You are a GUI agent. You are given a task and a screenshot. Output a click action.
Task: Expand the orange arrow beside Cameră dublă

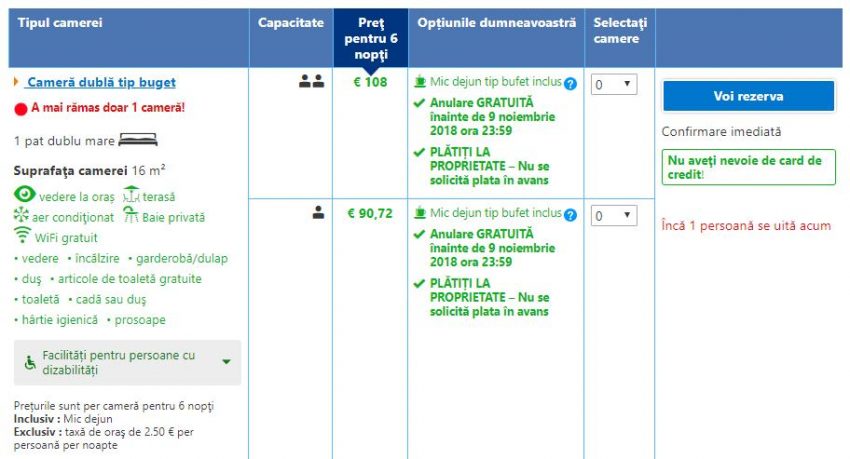point(17,82)
